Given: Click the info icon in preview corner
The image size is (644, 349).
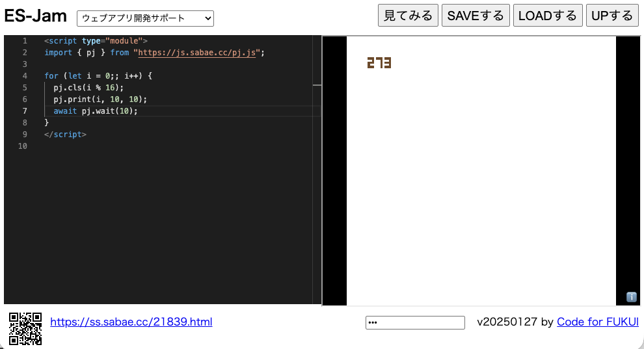Looking at the screenshot, I should pyautogui.click(x=631, y=297).
